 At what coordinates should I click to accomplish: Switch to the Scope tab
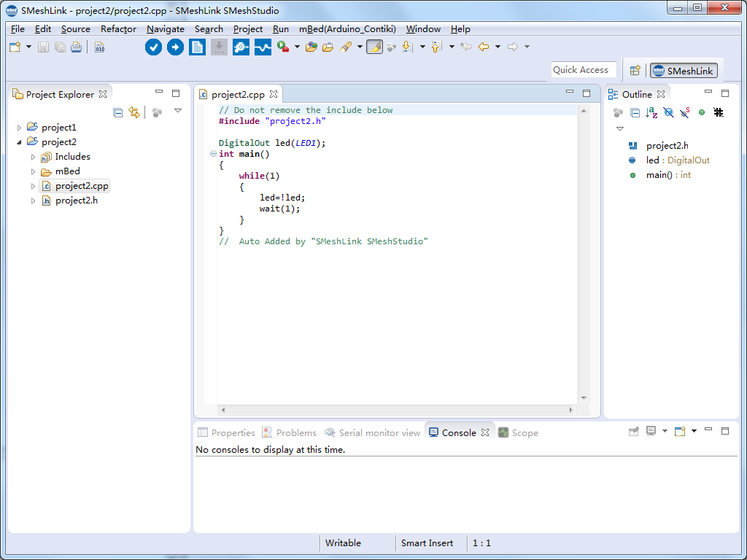[519, 432]
